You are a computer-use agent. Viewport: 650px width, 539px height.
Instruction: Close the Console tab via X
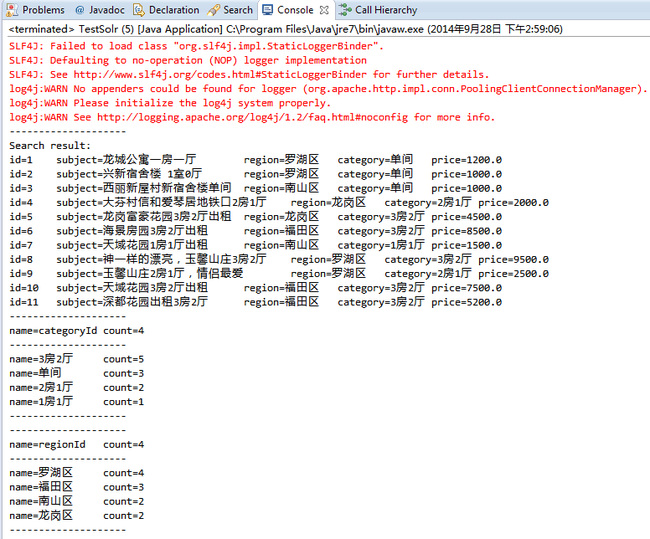click(x=324, y=10)
